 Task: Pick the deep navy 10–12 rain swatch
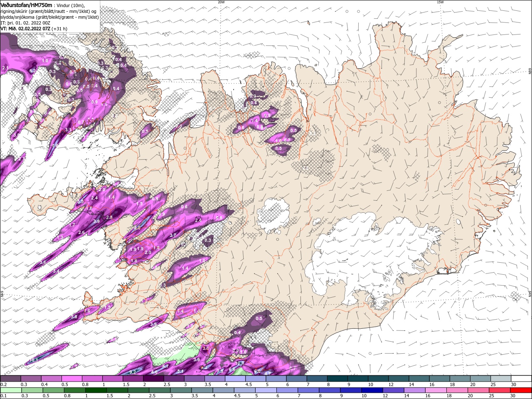click(372, 390)
